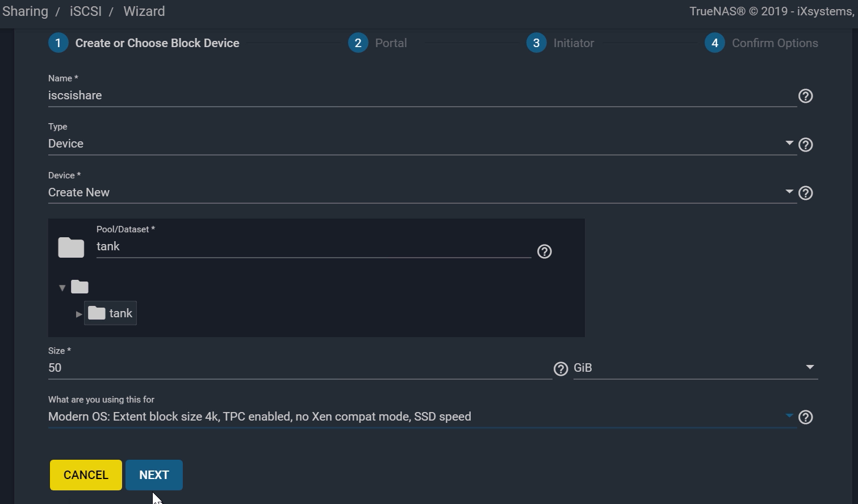Open help for usage preset dropdown
The image size is (858, 504).
coord(805,418)
